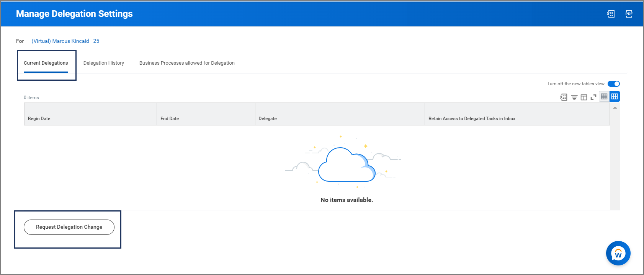Open Business Processes allowed for Delegation tab
644x275 pixels.
coord(187,63)
